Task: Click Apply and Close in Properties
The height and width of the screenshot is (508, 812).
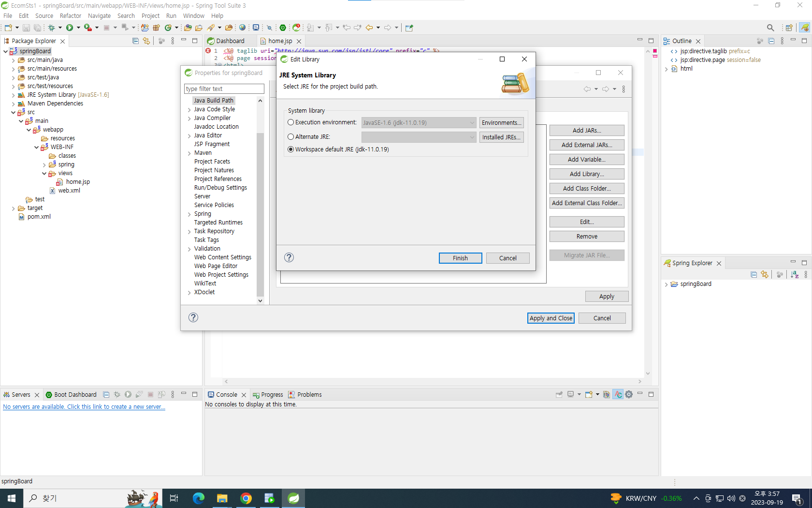Action: click(551, 318)
